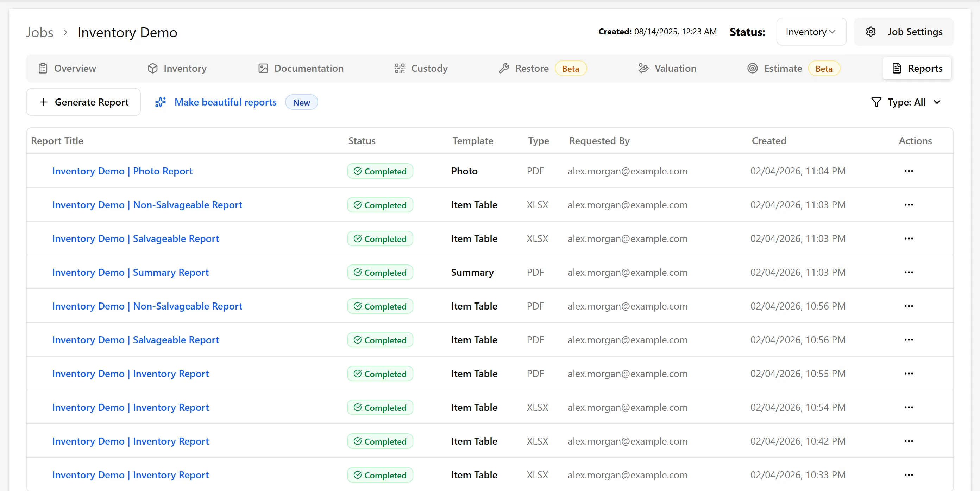This screenshot has height=491, width=980.
Task: Click the sparkle icon beside Make beautiful reports
Action: (161, 102)
